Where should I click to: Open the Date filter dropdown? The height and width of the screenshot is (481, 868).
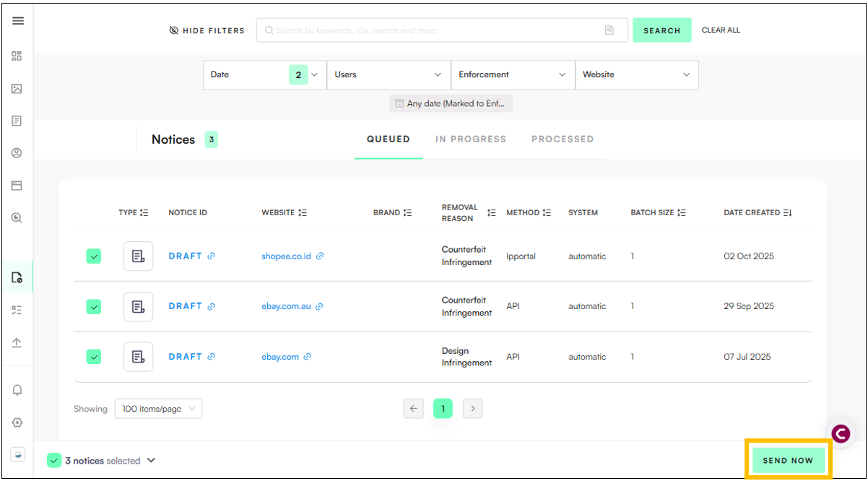(264, 75)
